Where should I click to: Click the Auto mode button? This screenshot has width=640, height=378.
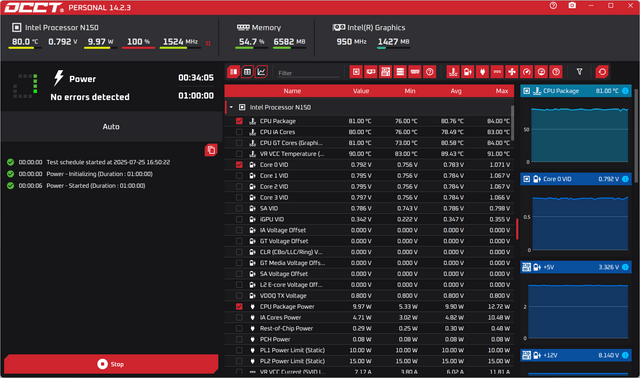pyautogui.click(x=111, y=127)
